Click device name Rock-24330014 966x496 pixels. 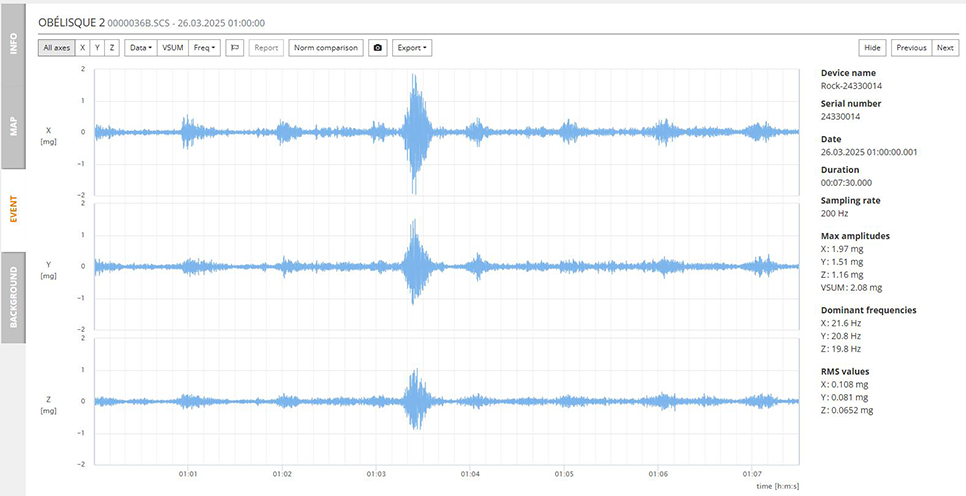(x=851, y=86)
